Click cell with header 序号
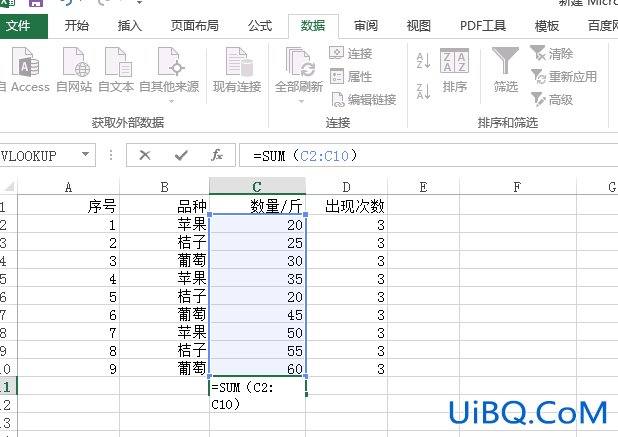Screen dimensions: 618x437 69,206
